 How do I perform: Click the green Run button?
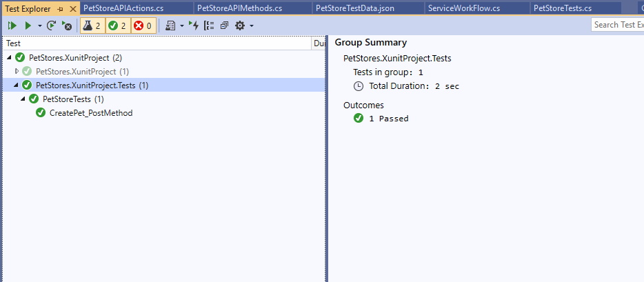tap(28, 26)
